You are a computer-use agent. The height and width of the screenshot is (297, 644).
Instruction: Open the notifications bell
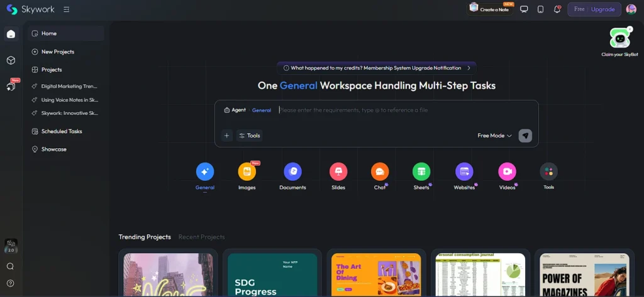click(x=557, y=9)
